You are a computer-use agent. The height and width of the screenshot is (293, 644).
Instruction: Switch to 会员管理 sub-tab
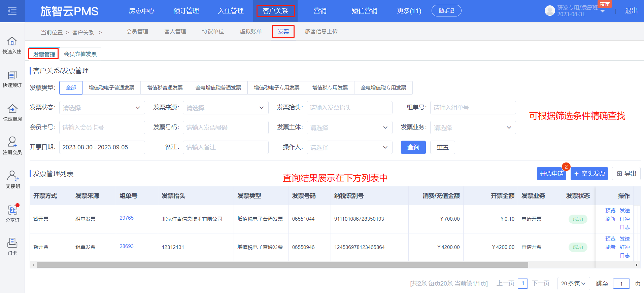[x=137, y=32]
